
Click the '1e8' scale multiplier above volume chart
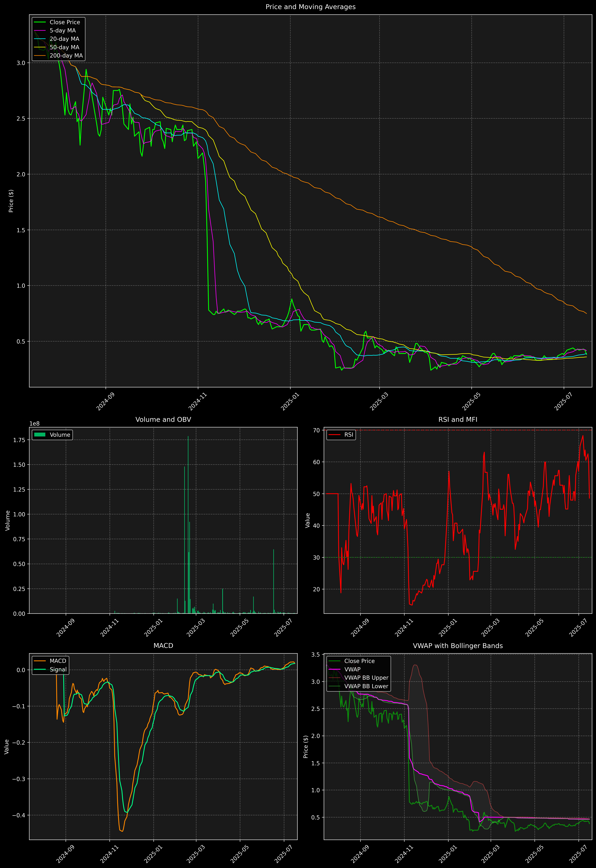point(34,424)
